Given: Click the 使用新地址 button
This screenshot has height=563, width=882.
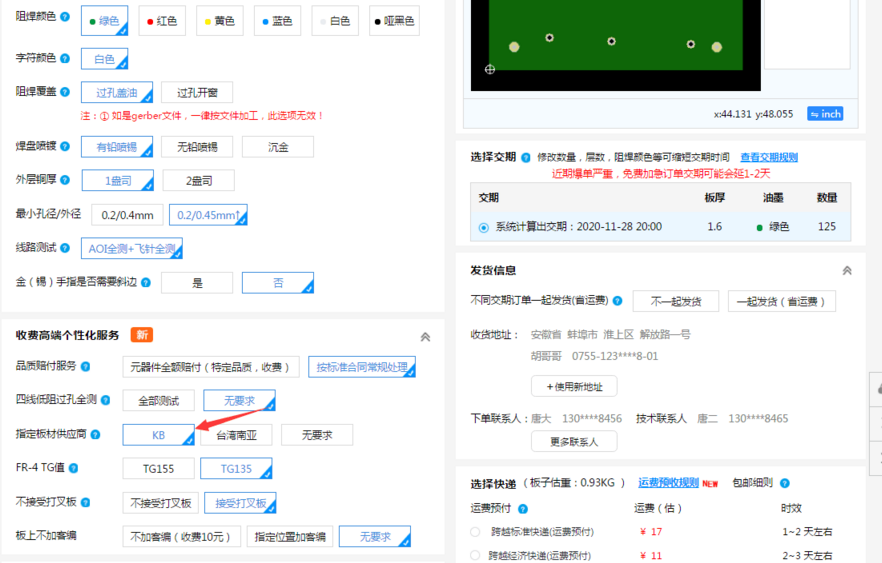Looking at the screenshot, I should point(574,386).
